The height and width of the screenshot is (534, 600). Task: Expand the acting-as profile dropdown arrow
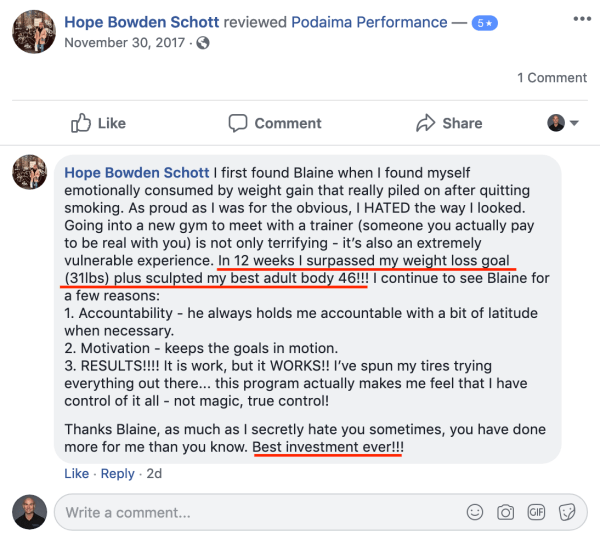(x=574, y=123)
